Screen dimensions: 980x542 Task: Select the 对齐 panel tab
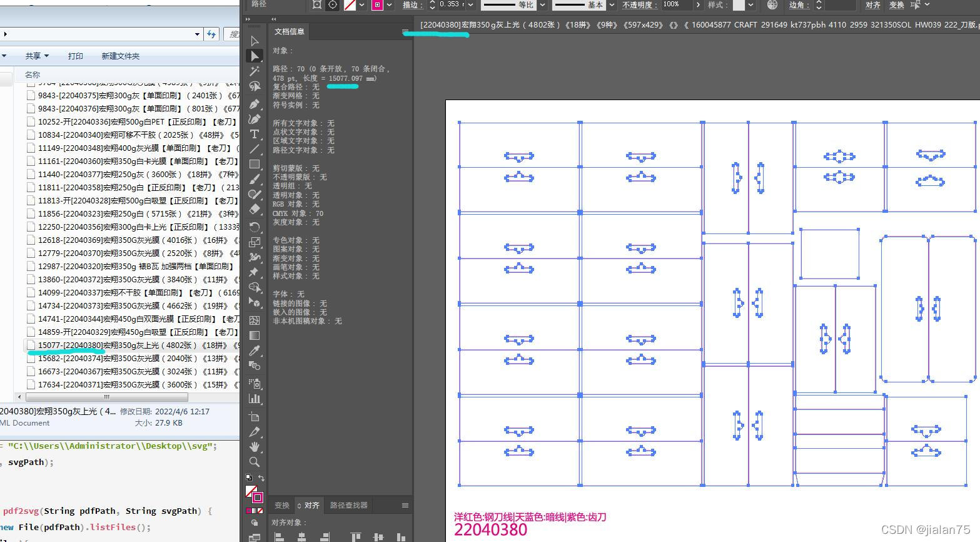308,505
